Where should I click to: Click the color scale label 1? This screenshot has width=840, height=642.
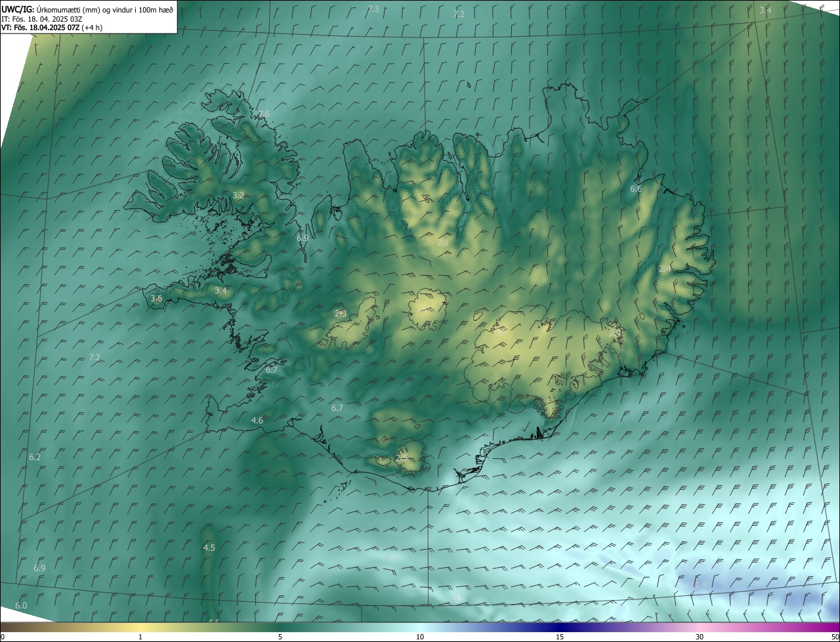pos(140,637)
